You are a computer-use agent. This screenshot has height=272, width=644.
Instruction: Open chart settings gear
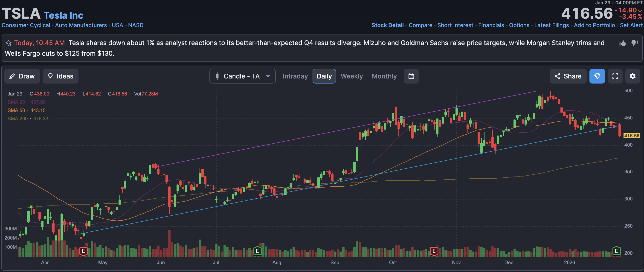point(632,76)
